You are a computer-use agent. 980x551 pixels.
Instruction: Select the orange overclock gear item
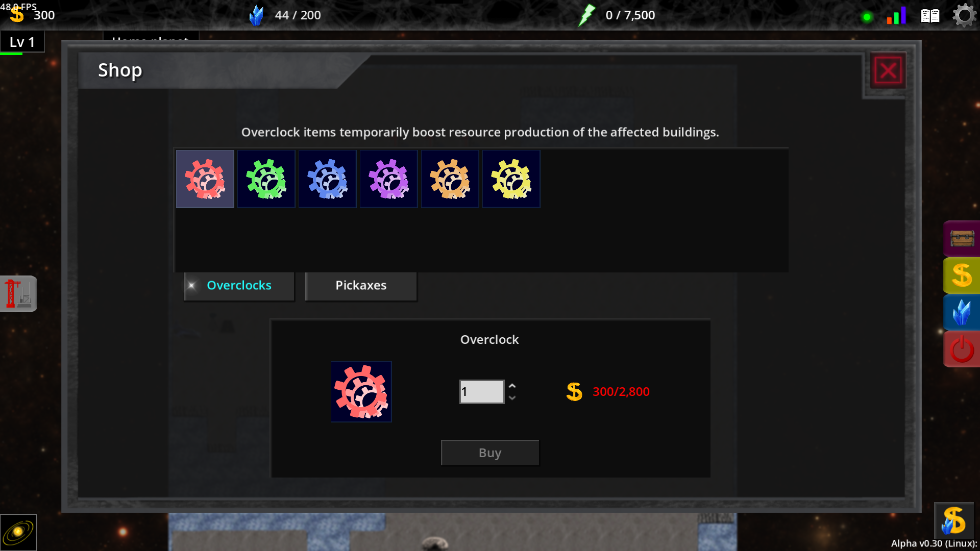[450, 179]
